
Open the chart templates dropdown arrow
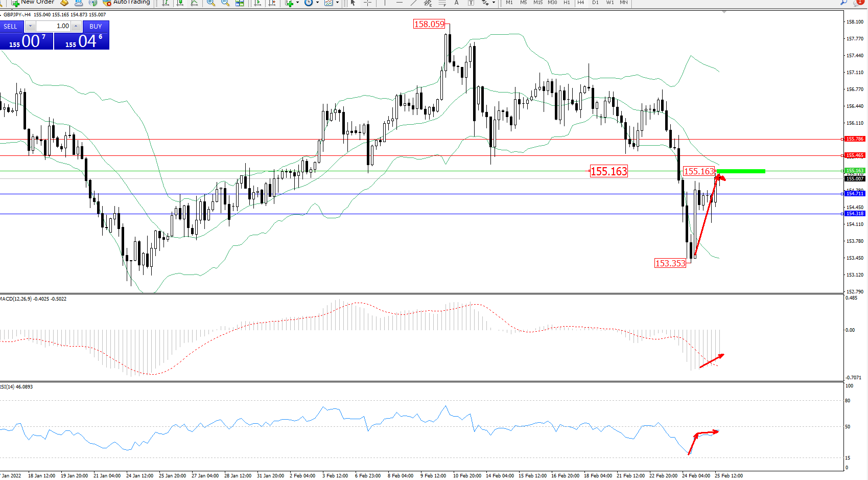point(337,3)
